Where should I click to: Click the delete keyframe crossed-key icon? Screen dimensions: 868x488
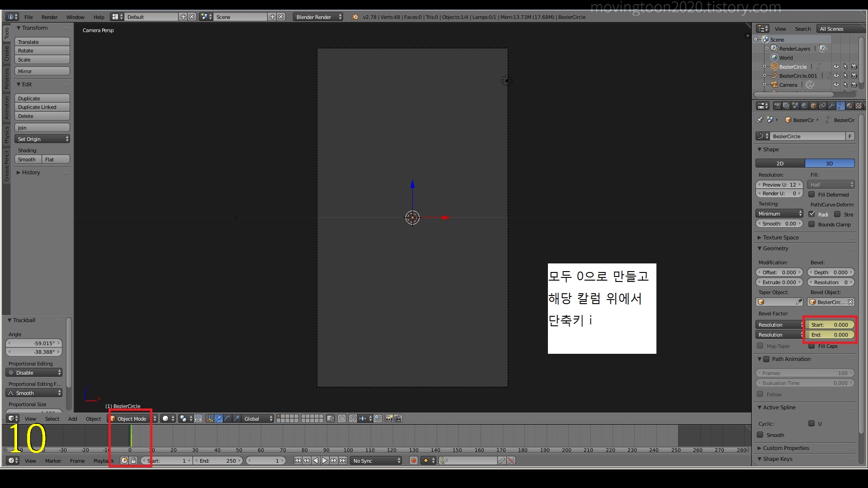511,460
